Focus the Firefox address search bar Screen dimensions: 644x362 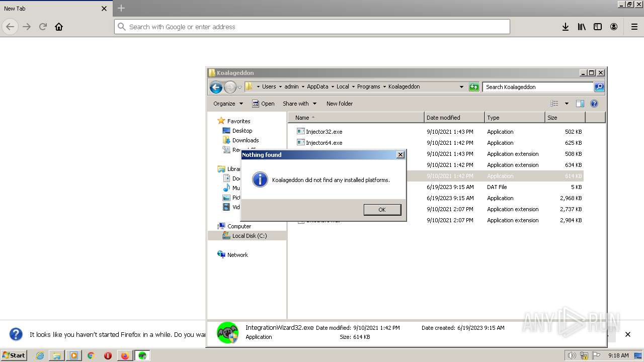coord(312,27)
